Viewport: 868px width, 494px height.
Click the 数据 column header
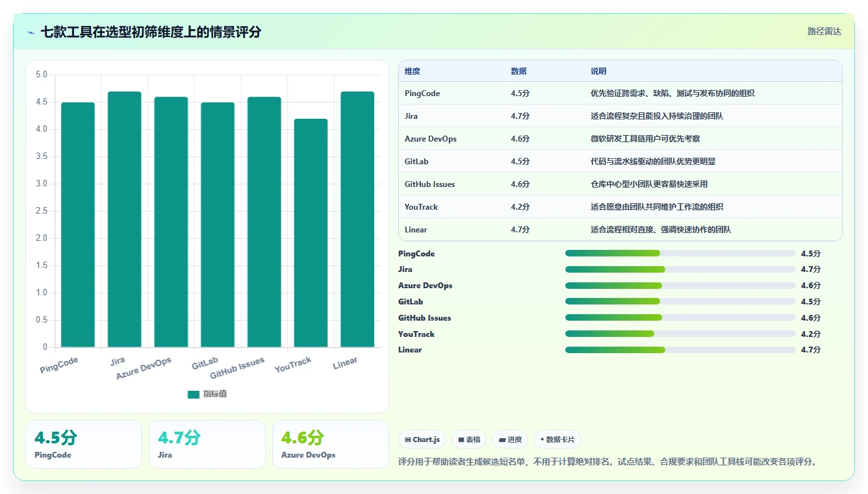click(519, 71)
